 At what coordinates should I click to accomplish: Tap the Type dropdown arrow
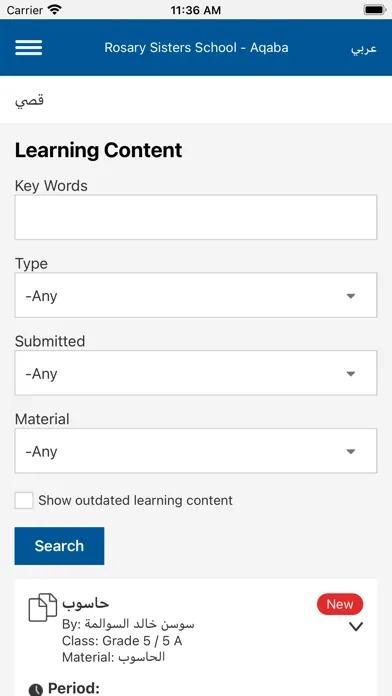(x=351, y=296)
